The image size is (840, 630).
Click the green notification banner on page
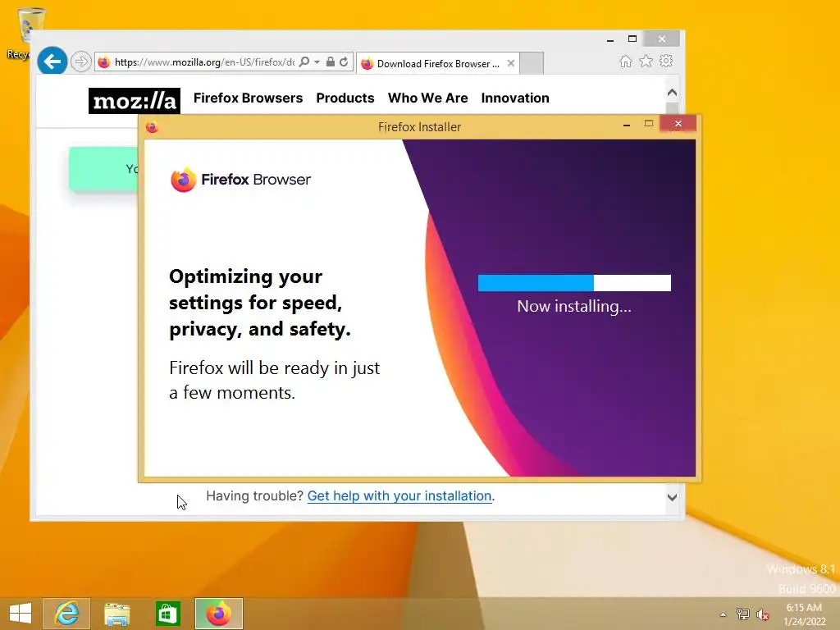(104, 169)
